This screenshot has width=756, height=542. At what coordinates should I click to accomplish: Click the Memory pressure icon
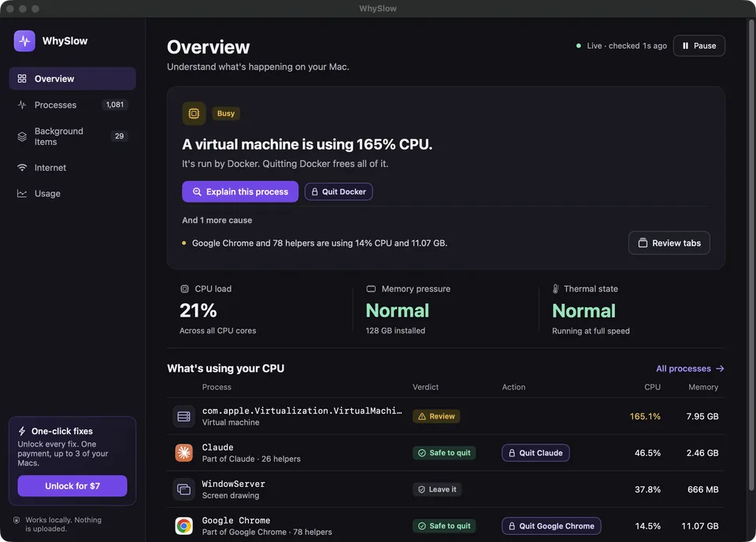click(371, 289)
